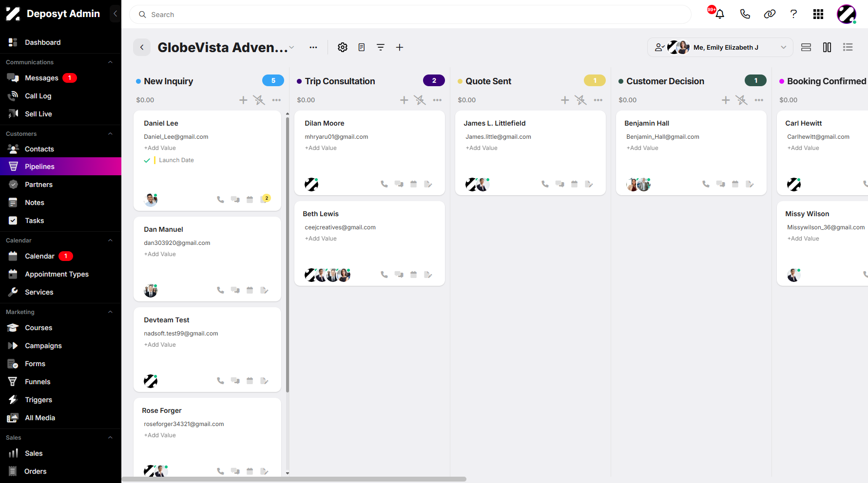This screenshot has width=868, height=483.
Task: Toggle automation icon in New Inquiry column
Action: 259,100
